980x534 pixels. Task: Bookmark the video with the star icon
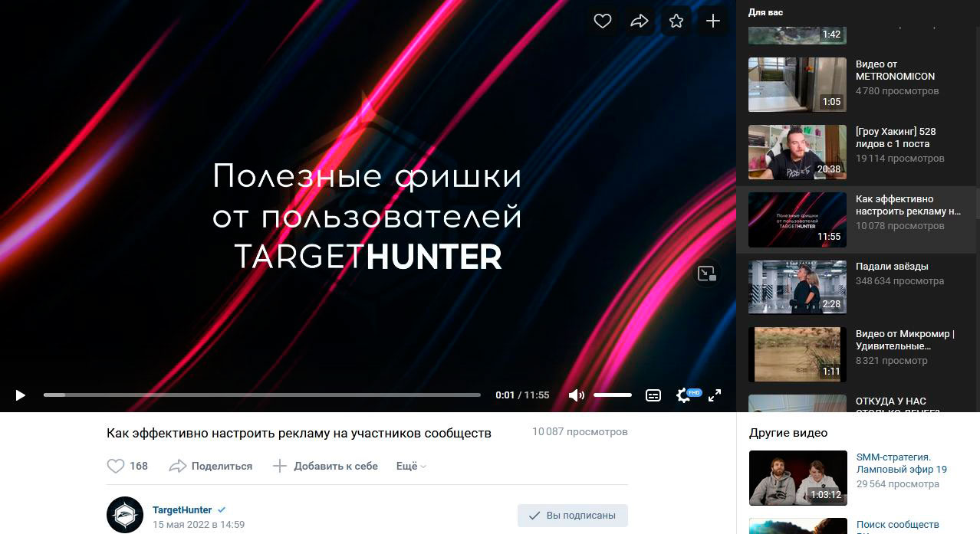(676, 21)
